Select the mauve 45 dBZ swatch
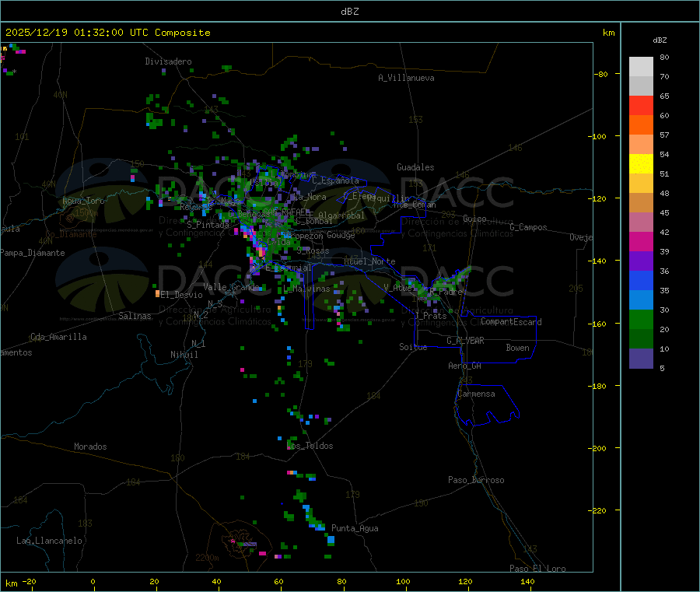This screenshot has height=592, width=700. tap(641, 222)
